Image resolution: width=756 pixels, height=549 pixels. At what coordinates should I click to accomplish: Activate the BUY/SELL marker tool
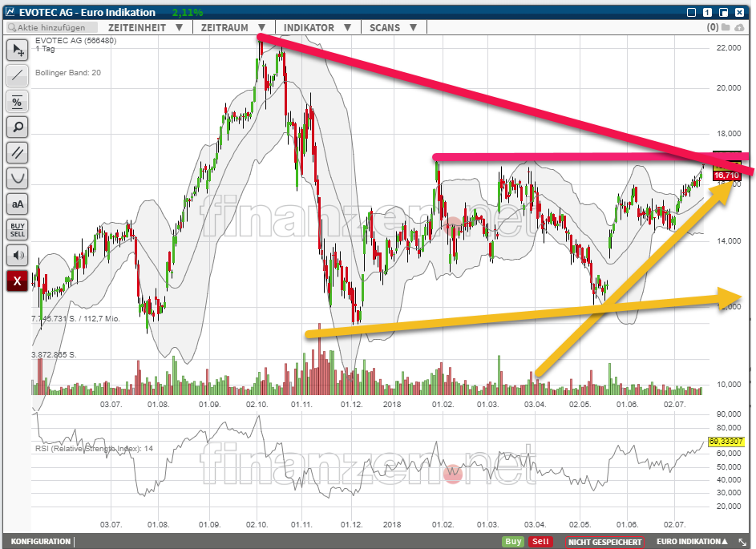pos(17,230)
